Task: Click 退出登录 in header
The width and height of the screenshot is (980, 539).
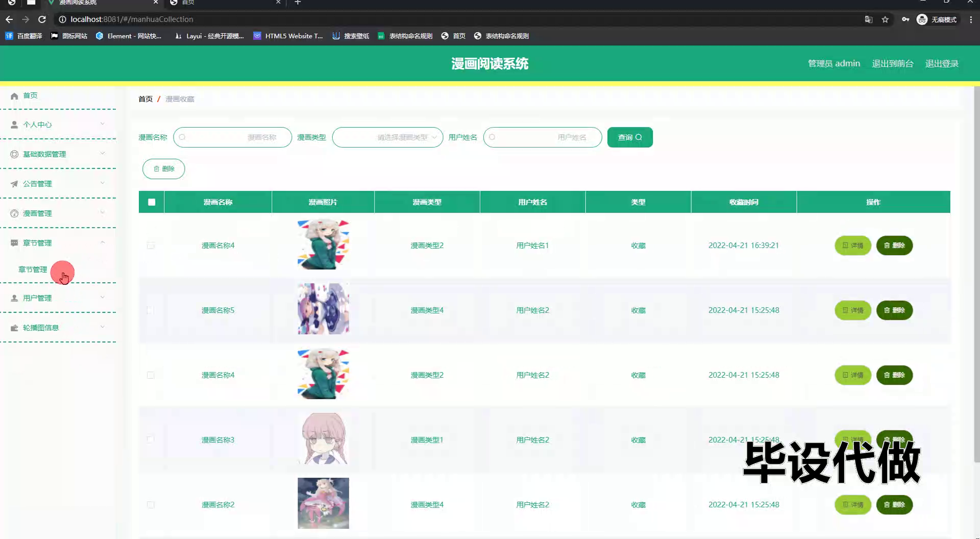Action: (x=942, y=63)
